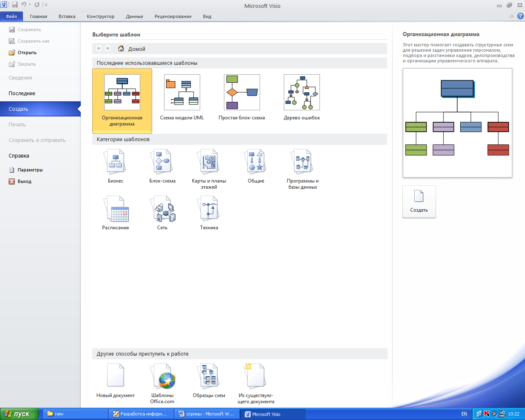Open the Сеть template category

pyautogui.click(x=162, y=213)
